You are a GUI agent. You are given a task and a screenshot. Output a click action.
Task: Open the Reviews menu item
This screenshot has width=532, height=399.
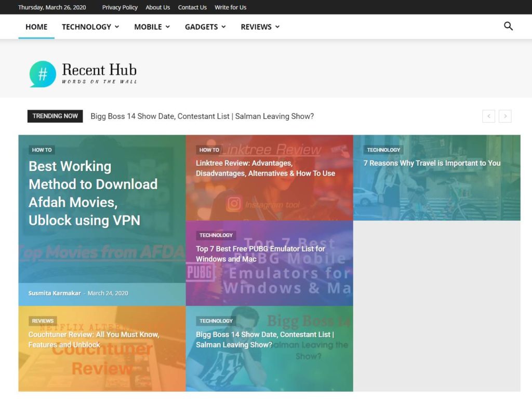tap(256, 27)
